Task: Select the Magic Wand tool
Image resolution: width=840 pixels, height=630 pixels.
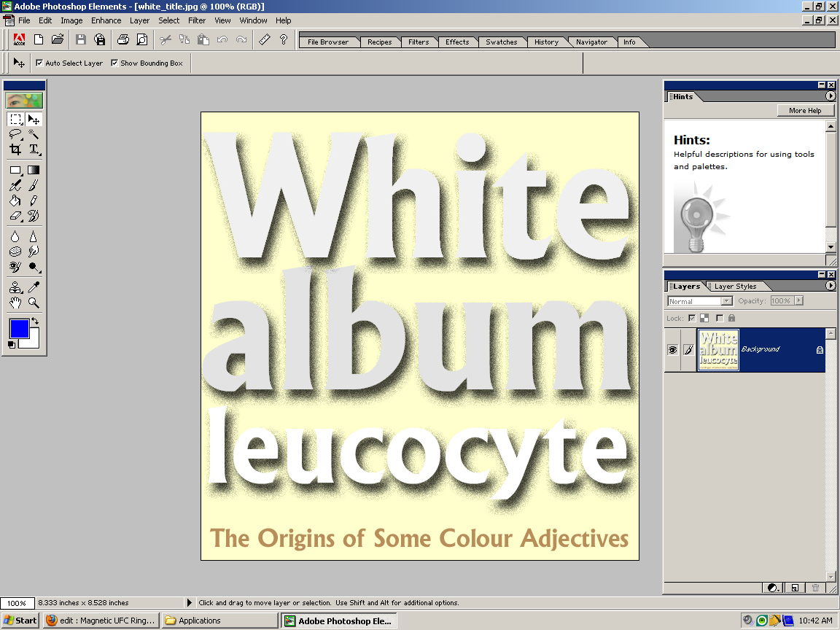Action: (34, 134)
